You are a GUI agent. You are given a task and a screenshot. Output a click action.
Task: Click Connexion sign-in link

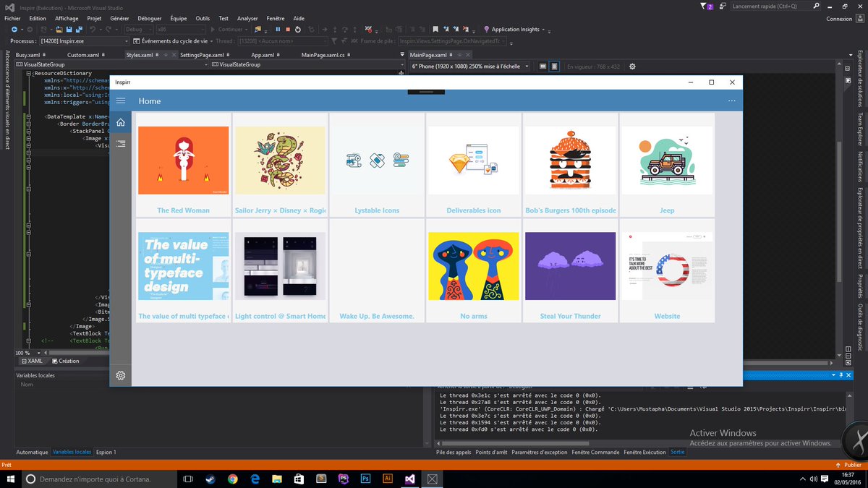839,19
